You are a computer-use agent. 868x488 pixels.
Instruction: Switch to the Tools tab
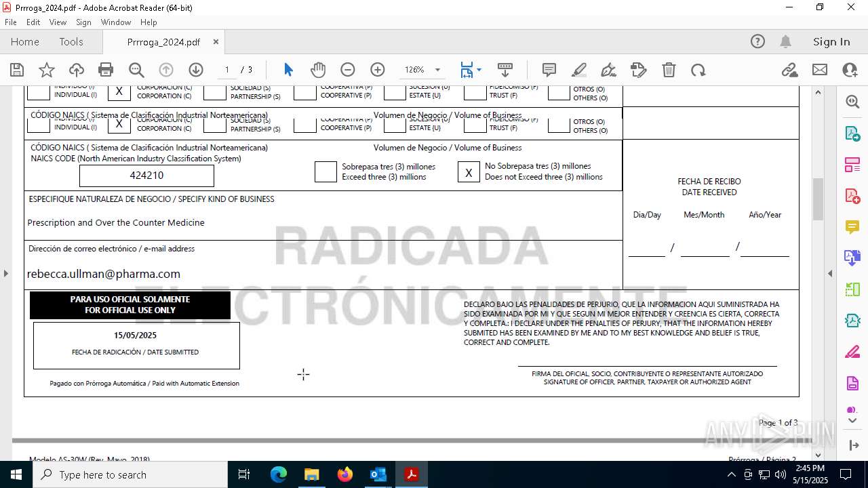pos(71,42)
